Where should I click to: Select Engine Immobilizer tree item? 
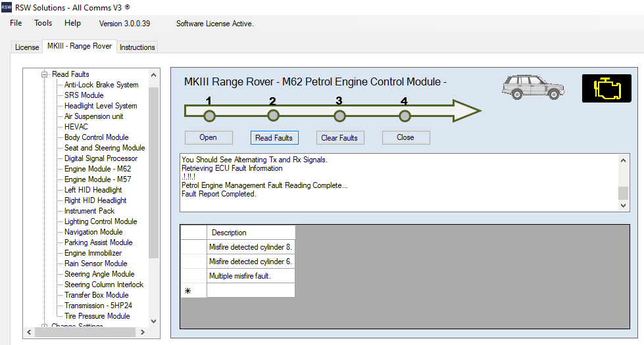pos(93,253)
